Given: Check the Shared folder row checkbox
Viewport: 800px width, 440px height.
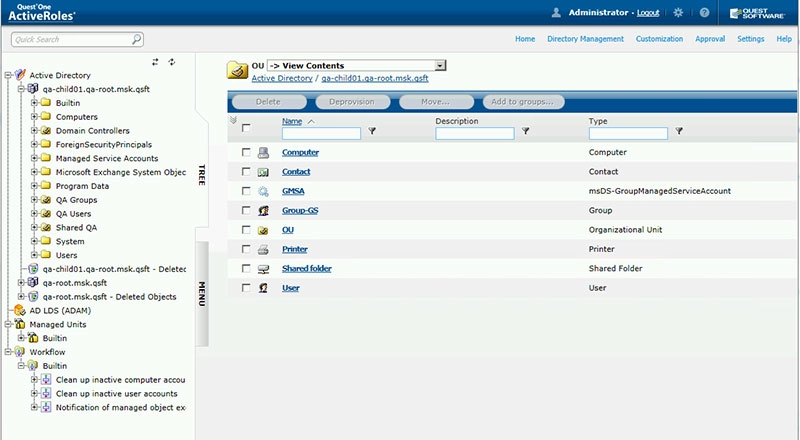Looking at the screenshot, I should [x=246, y=268].
